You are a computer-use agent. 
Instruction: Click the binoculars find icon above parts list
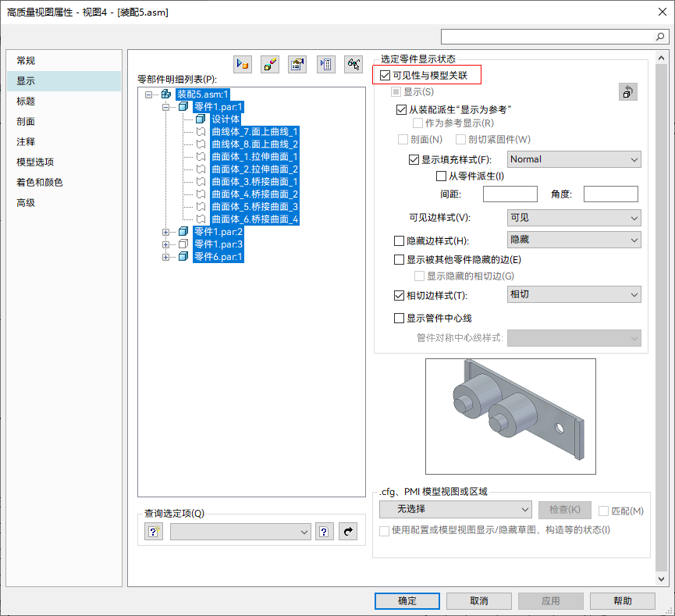[x=354, y=65]
